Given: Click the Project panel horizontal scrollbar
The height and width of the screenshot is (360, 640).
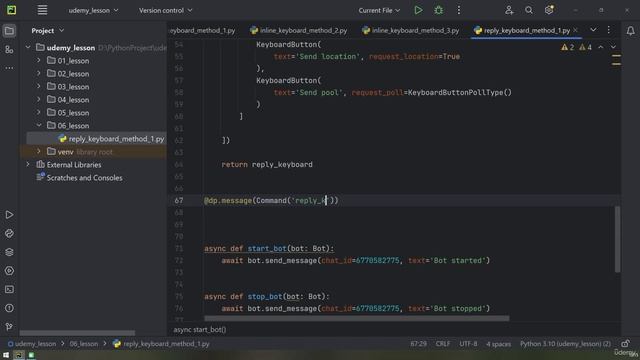Looking at the screenshot, I should [77, 333].
